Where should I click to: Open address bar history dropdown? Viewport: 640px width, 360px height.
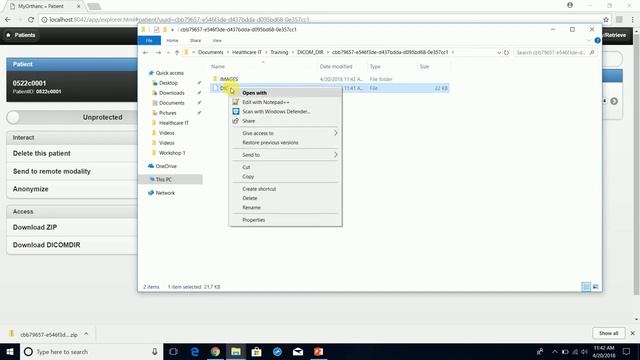pyautogui.click(x=499, y=52)
